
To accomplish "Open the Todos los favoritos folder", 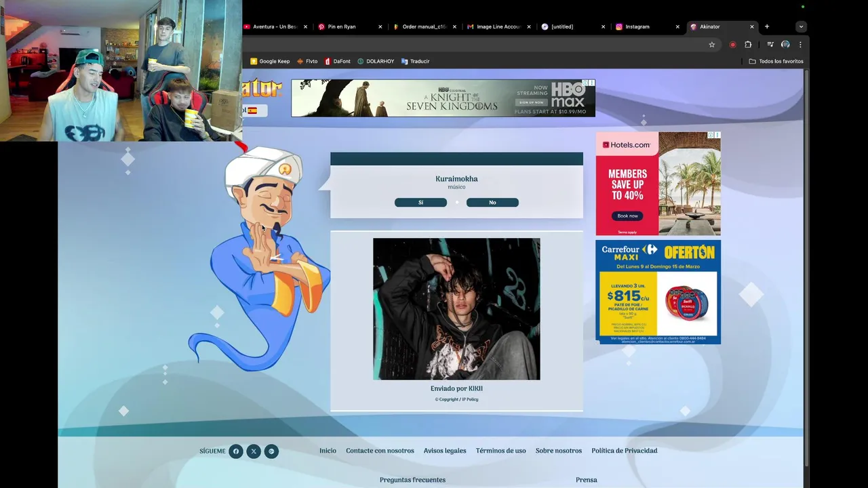I will 776,61.
